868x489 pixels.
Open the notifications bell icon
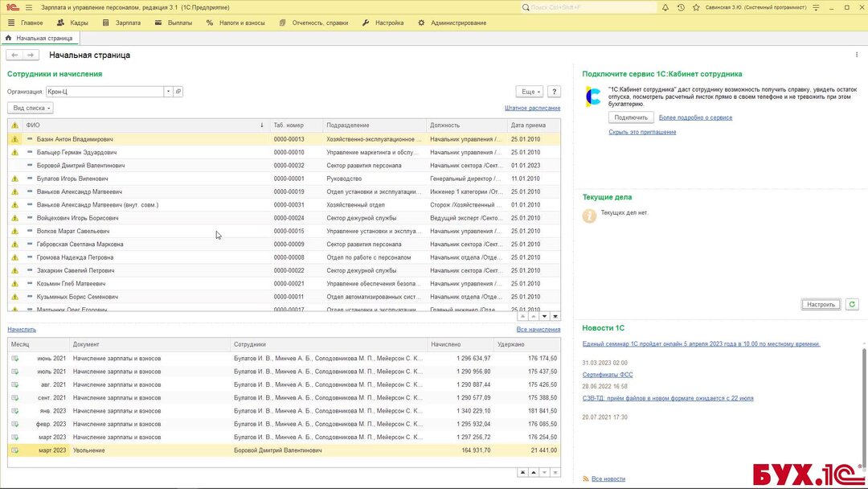point(665,7)
